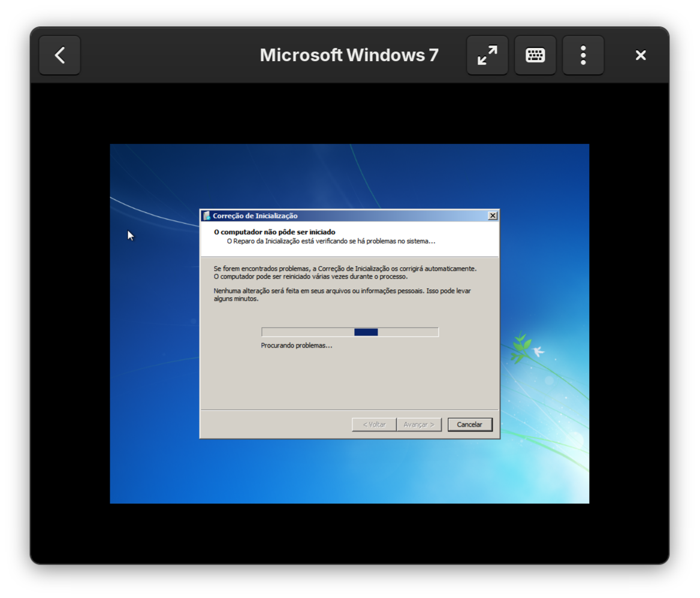Click the 'Microsoft Windows 7' window title

coord(349,55)
